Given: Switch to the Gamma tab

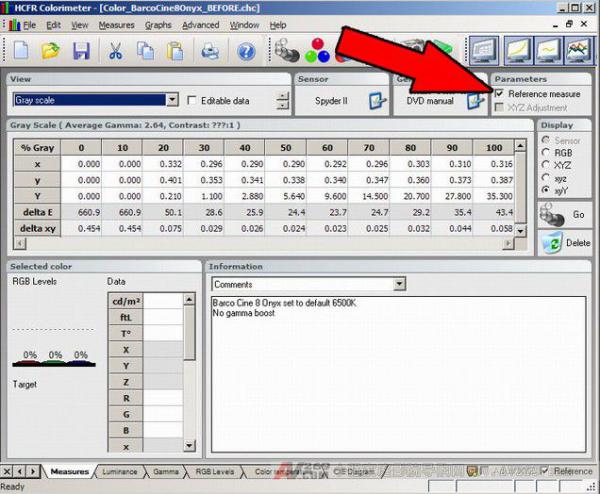Looking at the screenshot, I should pos(166,470).
